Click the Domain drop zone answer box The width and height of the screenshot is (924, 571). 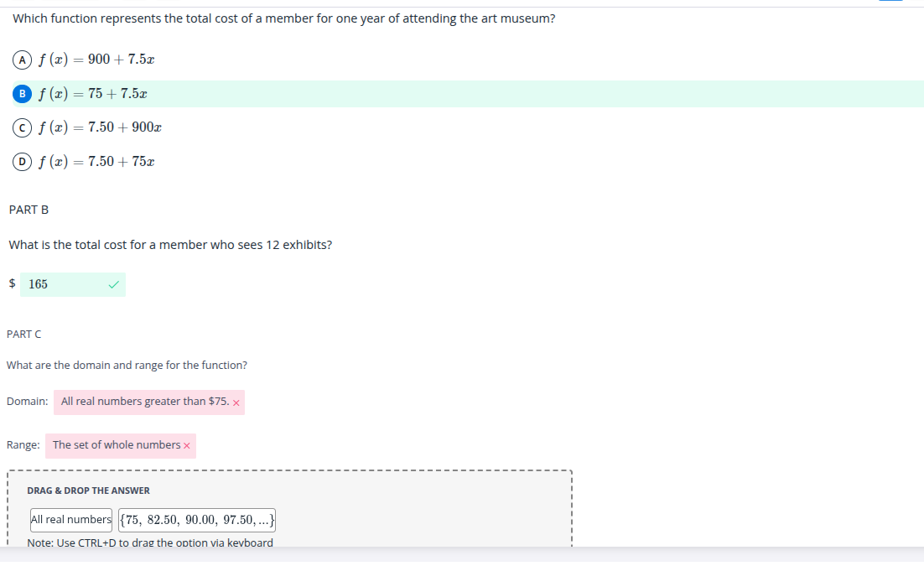tap(144, 402)
